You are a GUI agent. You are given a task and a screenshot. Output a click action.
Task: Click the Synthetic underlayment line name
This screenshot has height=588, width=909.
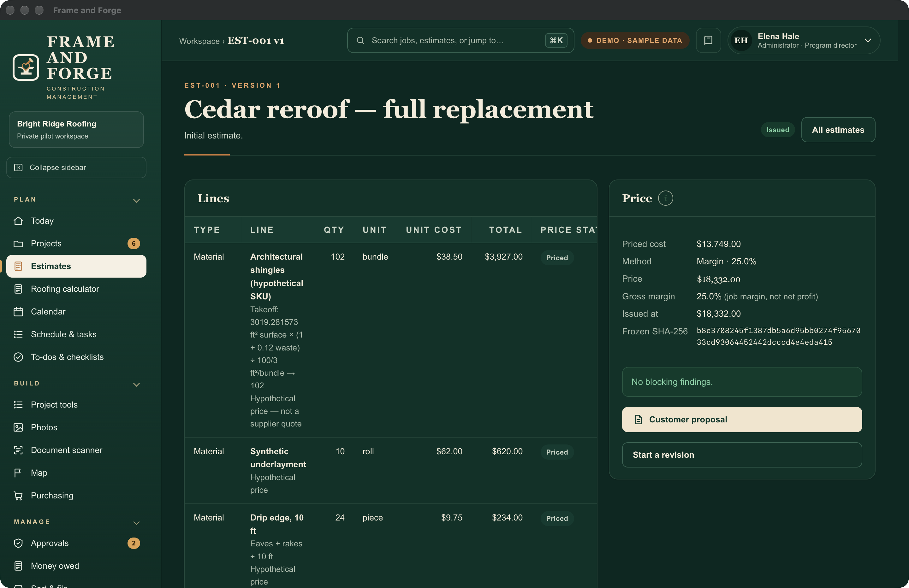tap(278, 458)
